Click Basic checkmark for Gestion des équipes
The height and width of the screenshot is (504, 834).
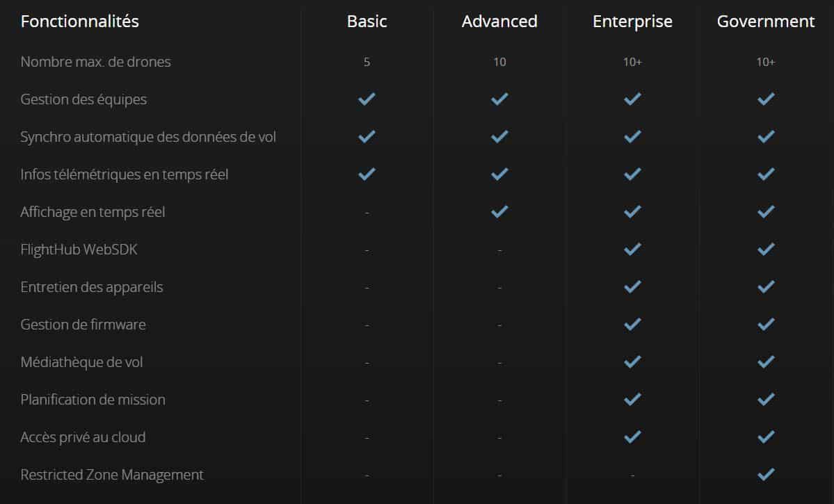pyautogui.click(x=367, y=99)
